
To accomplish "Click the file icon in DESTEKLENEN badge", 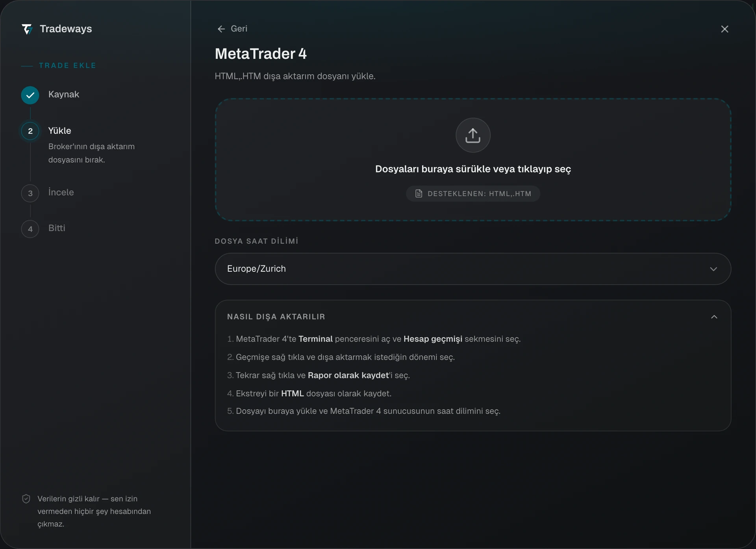I will (419, 193).
